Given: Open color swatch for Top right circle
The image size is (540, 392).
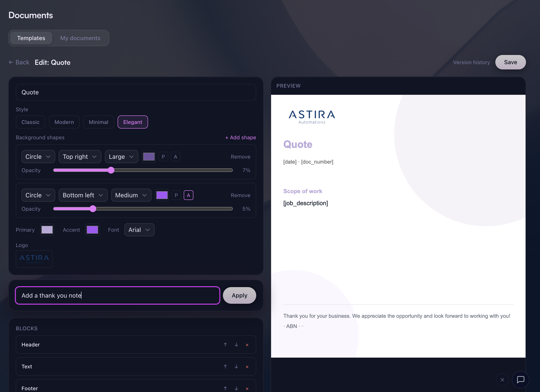Looking at the screenshot, I should tap(149, 157).
